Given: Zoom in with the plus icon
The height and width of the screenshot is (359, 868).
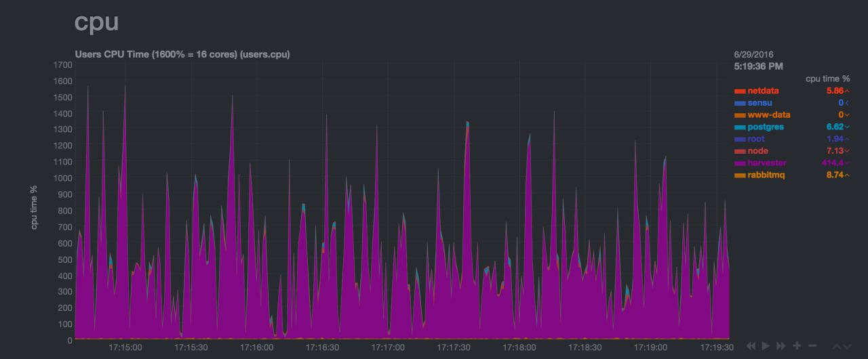Looking at the screenshot, I should pos(797,346).
